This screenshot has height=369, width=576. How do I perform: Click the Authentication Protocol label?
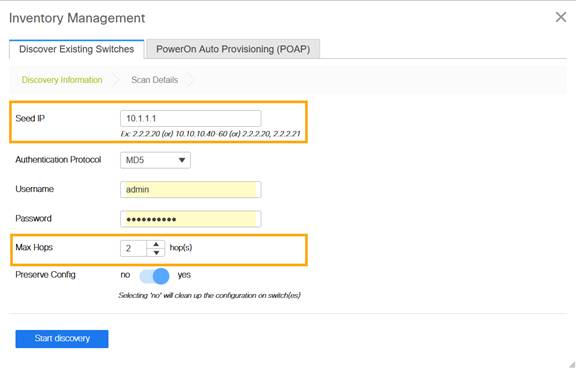58,160
